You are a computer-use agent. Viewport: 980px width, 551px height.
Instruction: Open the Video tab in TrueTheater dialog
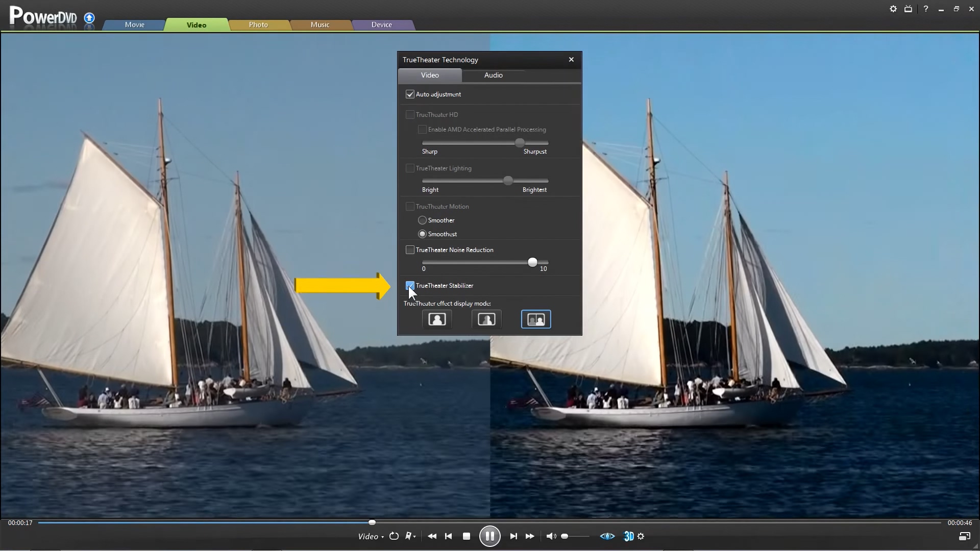click(x=430, y=76)
